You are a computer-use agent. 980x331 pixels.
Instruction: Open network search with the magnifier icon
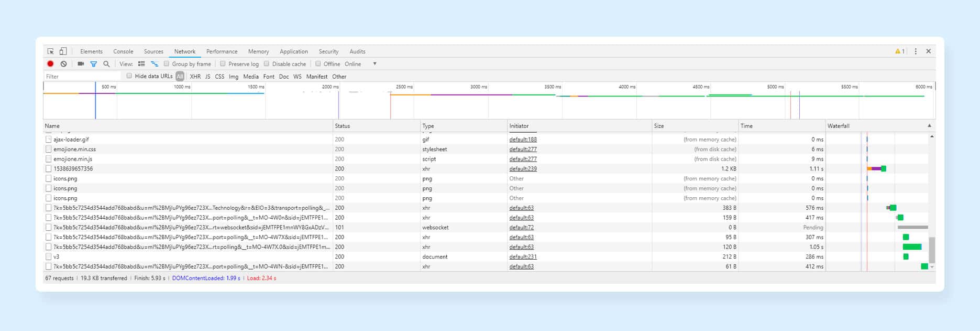pos(106,64)
